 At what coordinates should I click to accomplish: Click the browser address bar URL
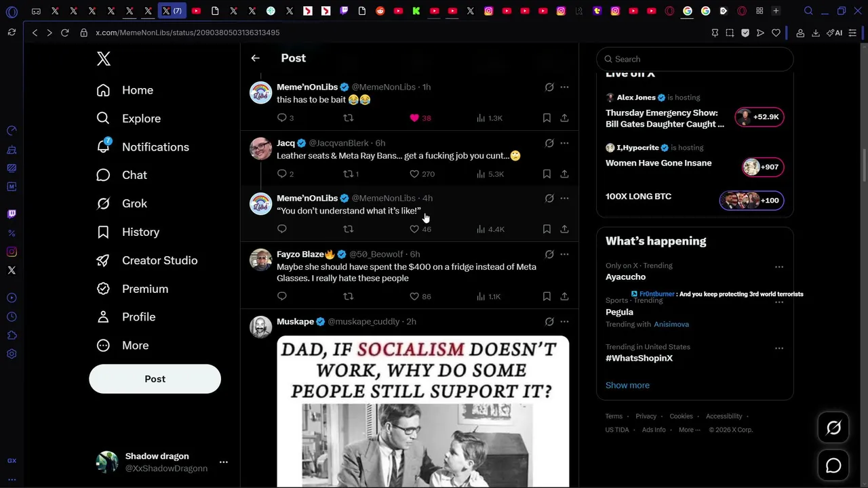point(188,33)
